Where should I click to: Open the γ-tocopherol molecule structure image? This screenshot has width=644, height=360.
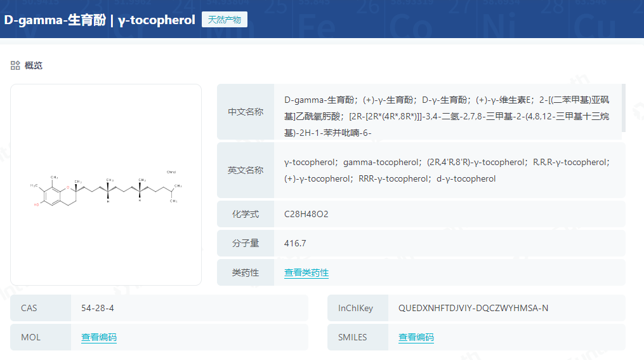[x=106, y=185]
